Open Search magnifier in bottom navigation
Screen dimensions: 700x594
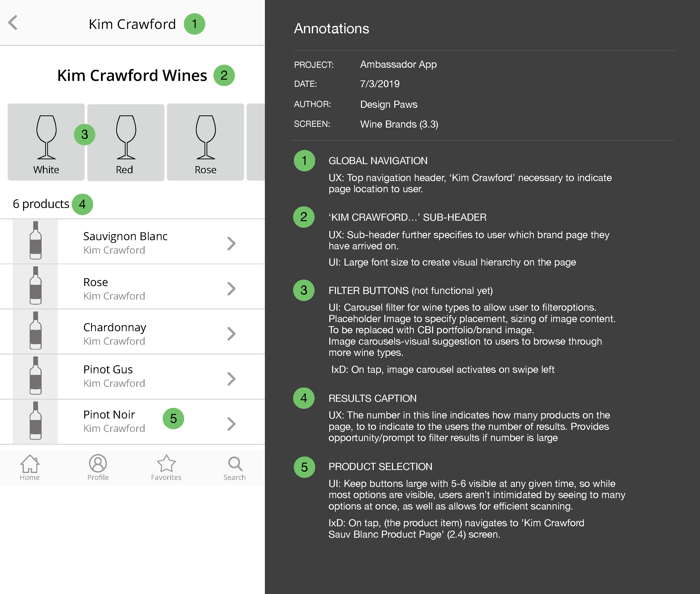(234, 468)
